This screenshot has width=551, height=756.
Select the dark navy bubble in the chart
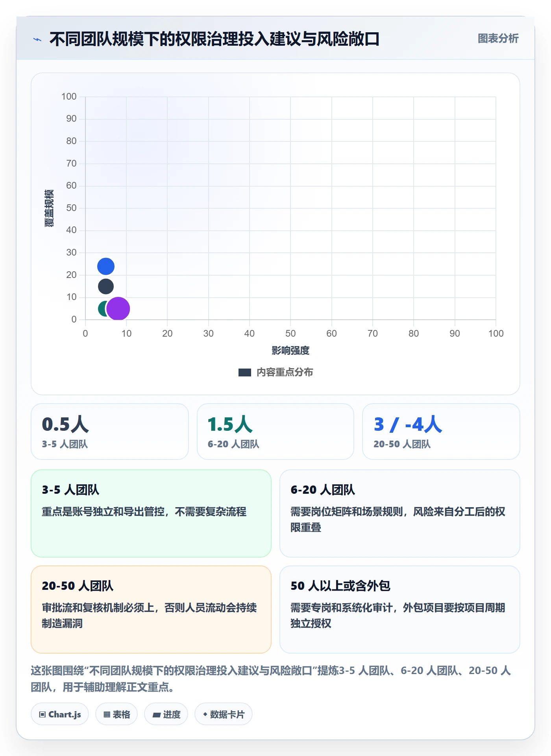pyautogui.click(x=106, y=286)
